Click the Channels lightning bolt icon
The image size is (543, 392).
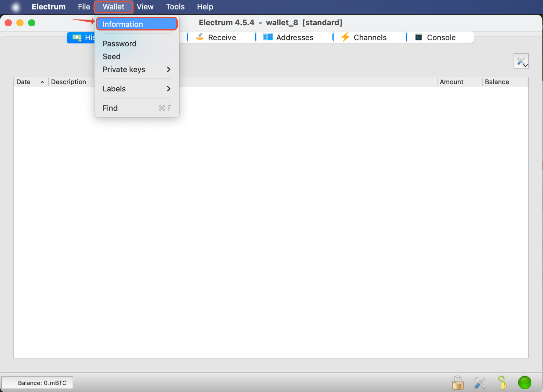point(345,37)
